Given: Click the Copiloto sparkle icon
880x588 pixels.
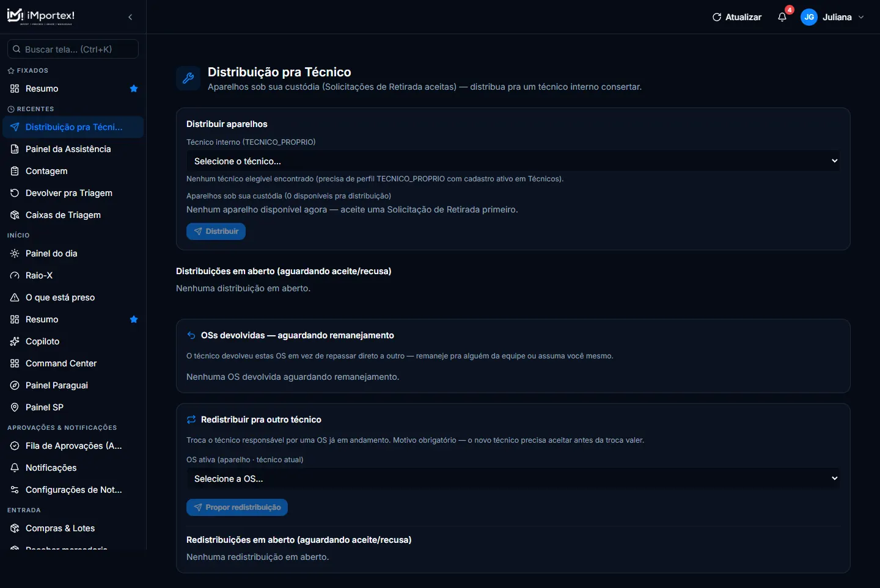Looking at the screenshot, I should (x=15, y=341).
